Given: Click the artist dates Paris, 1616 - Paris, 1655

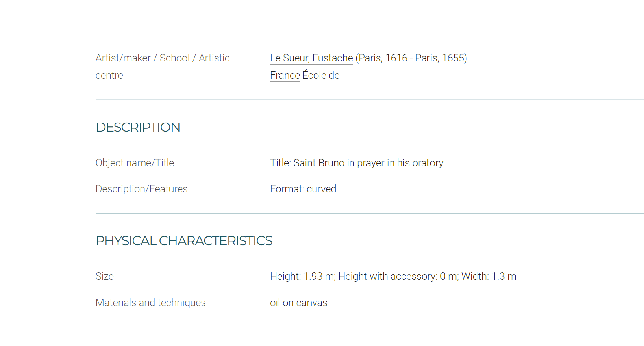Looking at the screenshot, I should (411, 58).
